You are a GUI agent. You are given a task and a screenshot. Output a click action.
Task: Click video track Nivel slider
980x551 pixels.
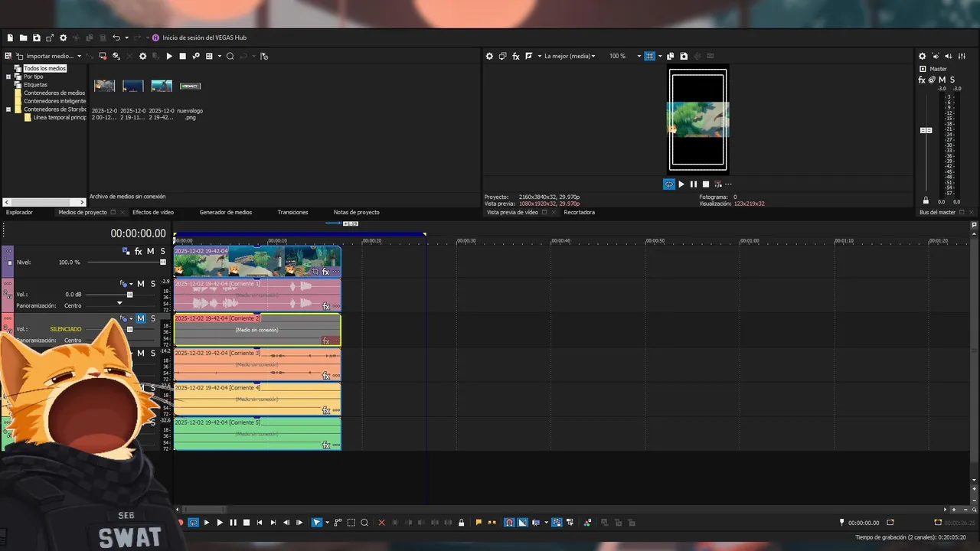pyautogui.click(x=127, y=262)
